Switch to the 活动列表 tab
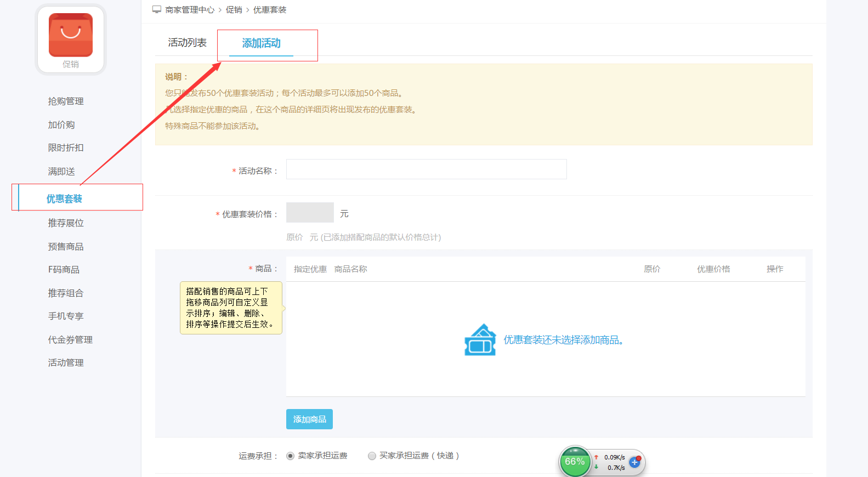 pos(187,43)
